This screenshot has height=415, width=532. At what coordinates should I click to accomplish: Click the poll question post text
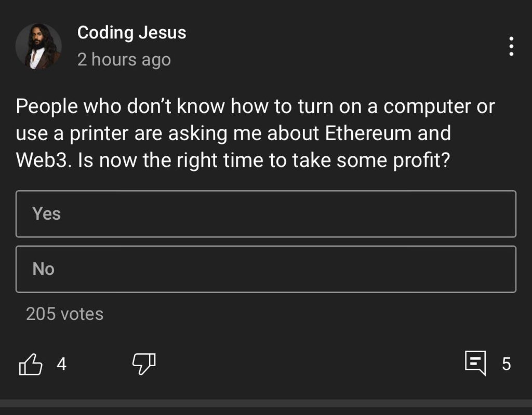coord(255,133)
